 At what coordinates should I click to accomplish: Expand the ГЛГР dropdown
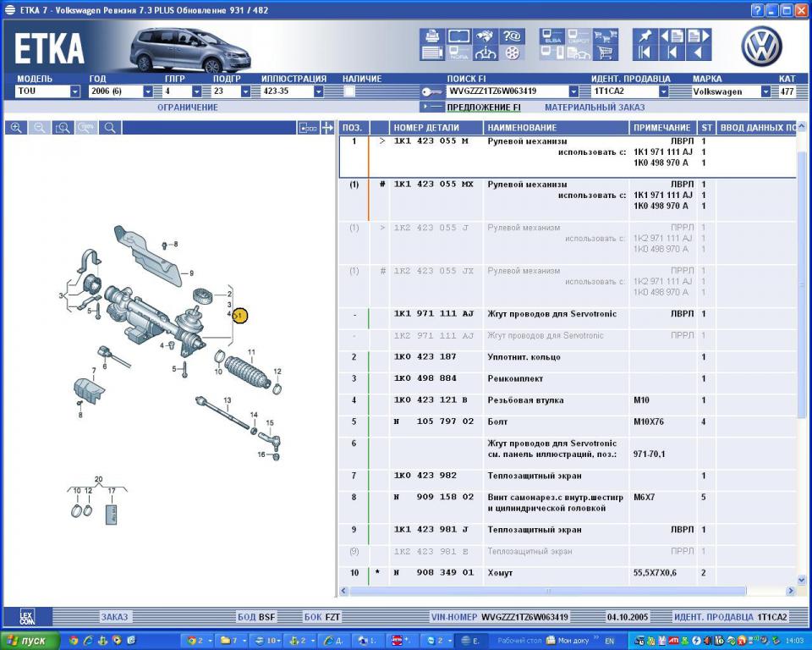pyautogui.click(x=197, y=91)
